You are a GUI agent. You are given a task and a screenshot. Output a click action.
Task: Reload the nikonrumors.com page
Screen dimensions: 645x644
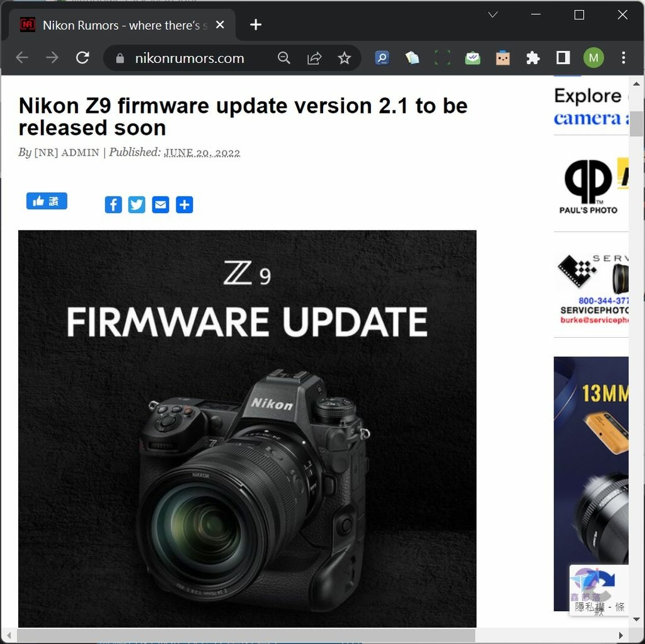tap(83, 57)
